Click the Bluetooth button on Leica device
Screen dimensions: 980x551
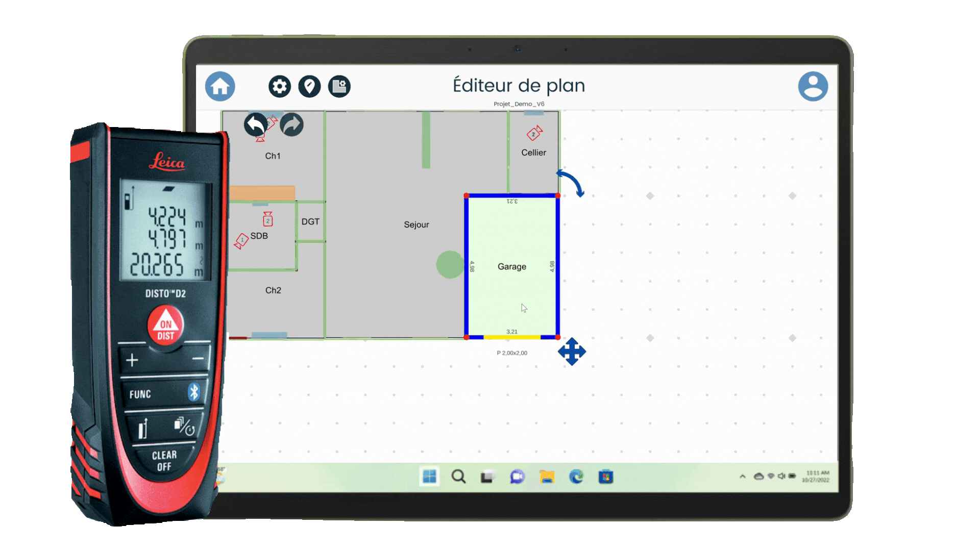pos(194,392)
